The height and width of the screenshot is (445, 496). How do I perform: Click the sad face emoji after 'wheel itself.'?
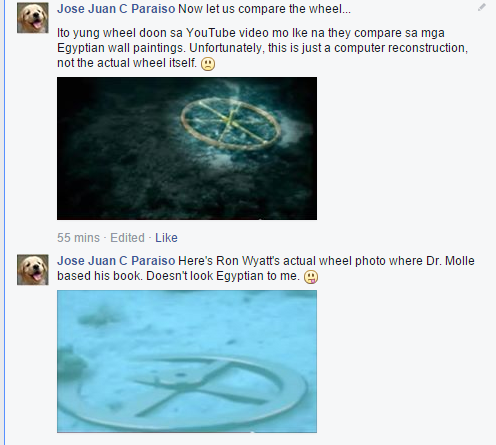[x=208, y=64]
